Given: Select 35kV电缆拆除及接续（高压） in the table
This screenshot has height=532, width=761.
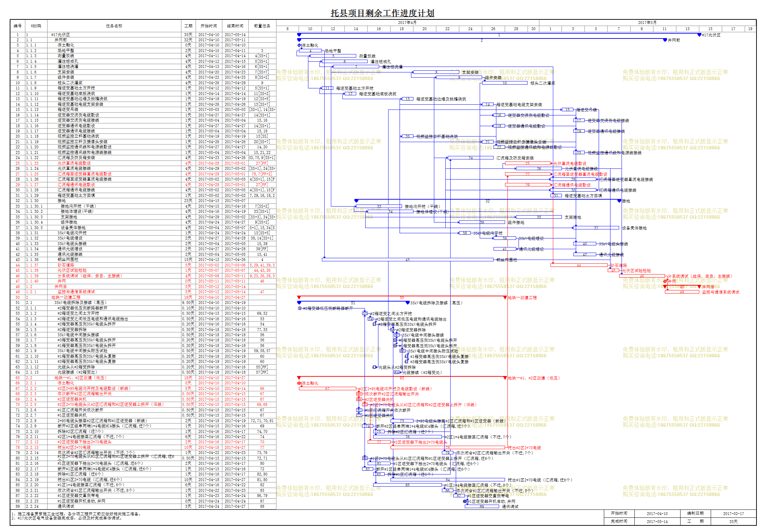Looking at the screenshot, I should click(80, 303).
